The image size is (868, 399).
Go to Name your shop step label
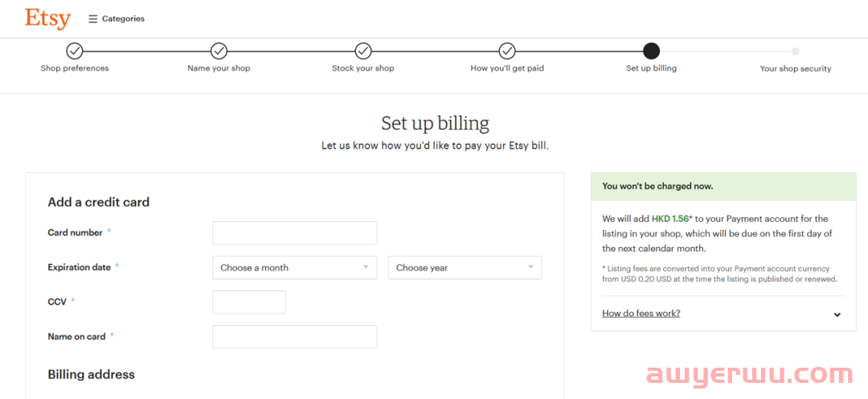pos(219,68)
